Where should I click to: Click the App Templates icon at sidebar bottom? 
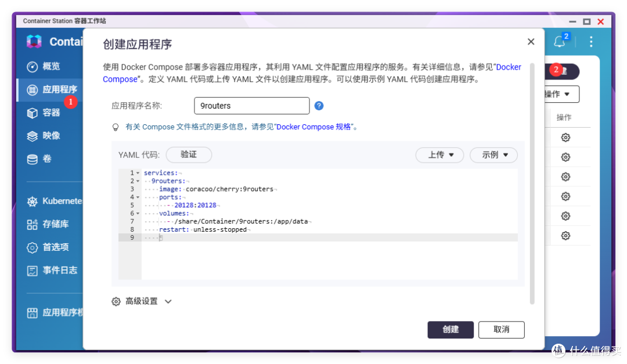(x=33, y=313)
